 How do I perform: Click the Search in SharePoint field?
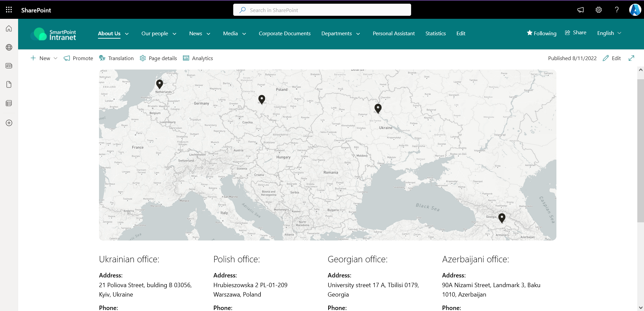coord(322,10)
